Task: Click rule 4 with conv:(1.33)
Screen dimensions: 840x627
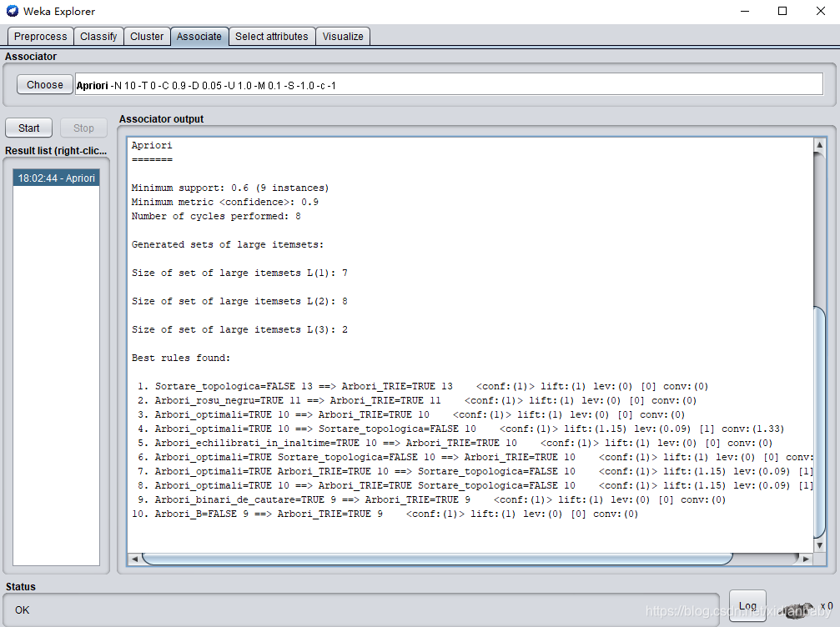Action: click(x=460, y=429)
